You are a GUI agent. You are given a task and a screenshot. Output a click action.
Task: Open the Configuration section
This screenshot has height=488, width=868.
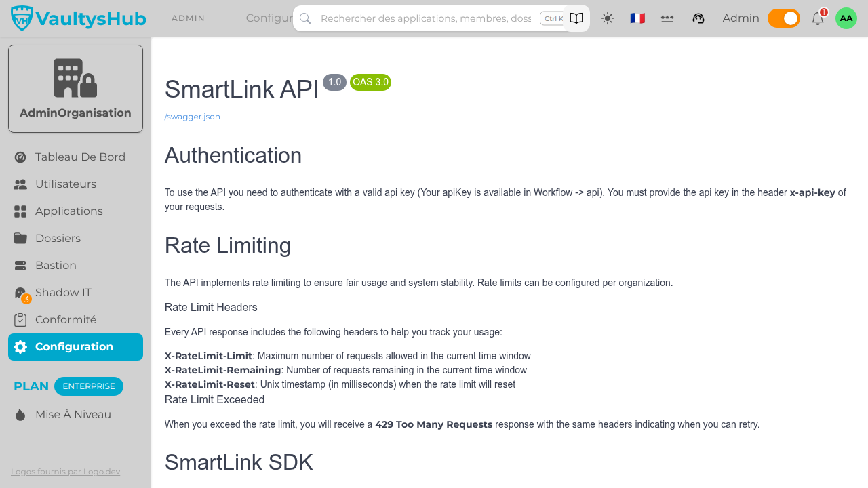pos(75,347)
